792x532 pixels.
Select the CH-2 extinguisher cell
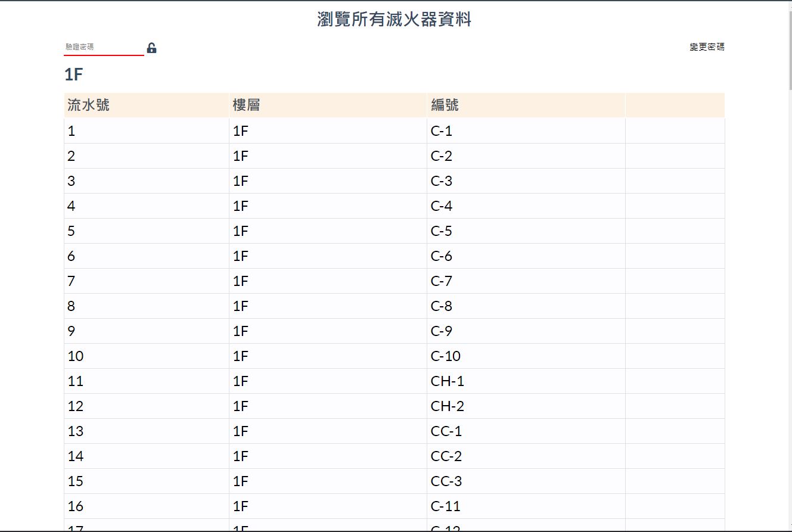tap(447, 406)
